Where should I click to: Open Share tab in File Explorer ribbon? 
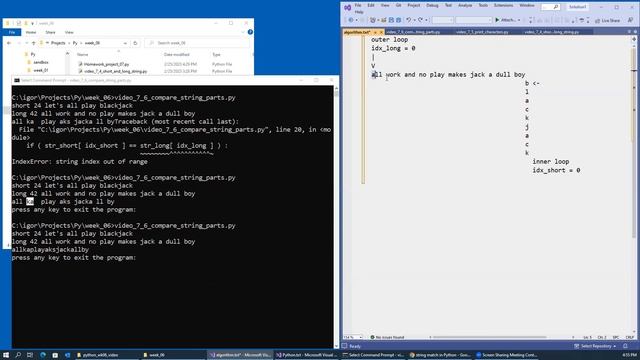pyautogui.click(x=50, y=32)
